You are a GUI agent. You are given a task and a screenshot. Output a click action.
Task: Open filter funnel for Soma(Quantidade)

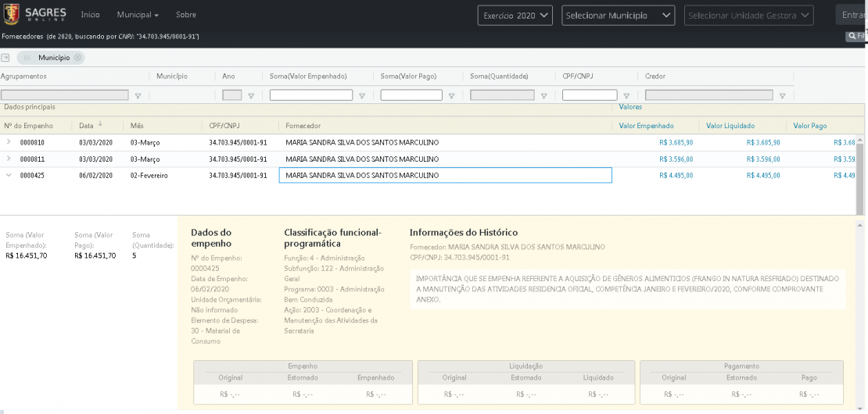[x=543, y=96]
